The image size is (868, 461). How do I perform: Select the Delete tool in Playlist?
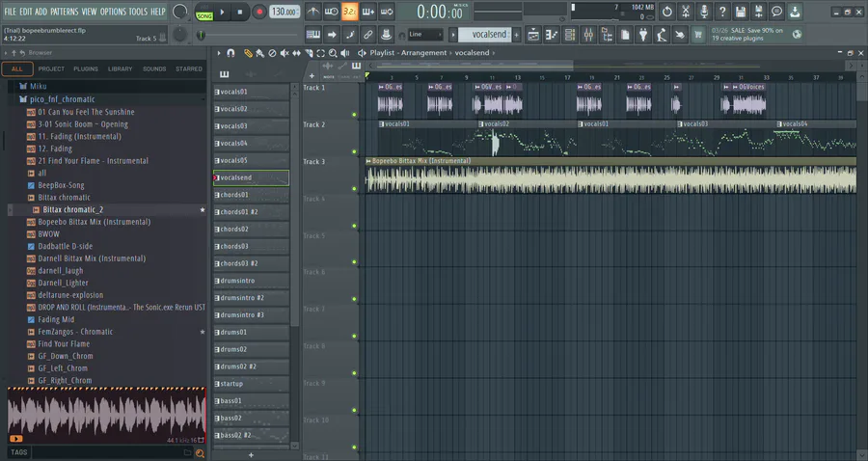[x=272, y=53]
